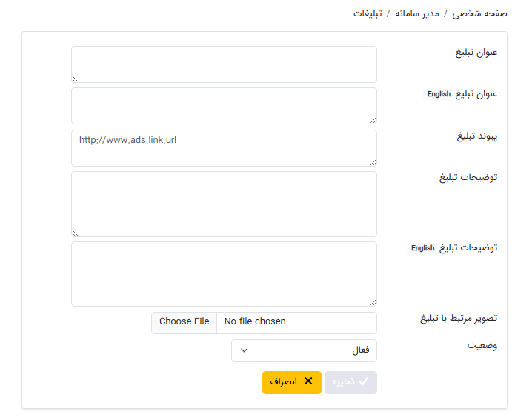Click the تصویر مرتبط با تبلیغ label
The width and height of the screenshot is (512, 420).
click(x=459, y=319)
